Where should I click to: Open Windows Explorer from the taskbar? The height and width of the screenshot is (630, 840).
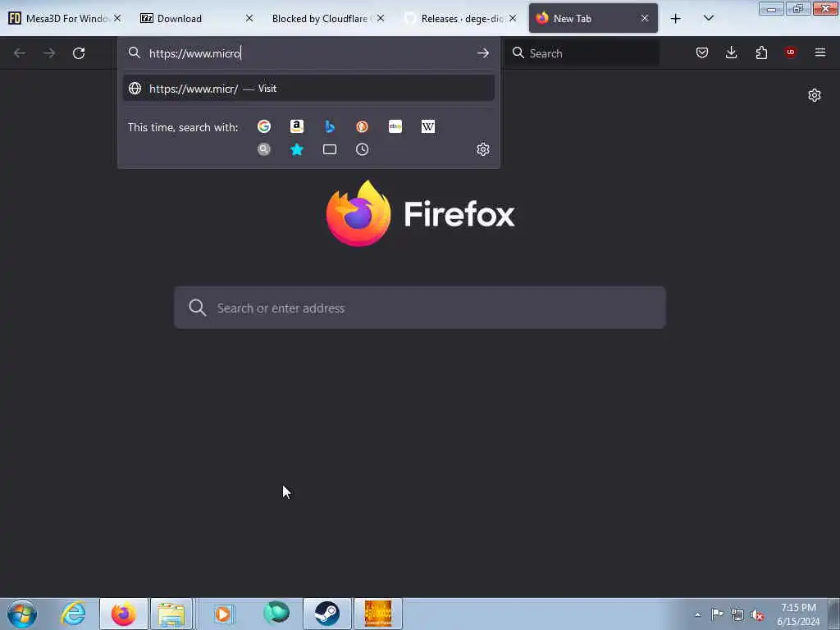pos(171,614)
